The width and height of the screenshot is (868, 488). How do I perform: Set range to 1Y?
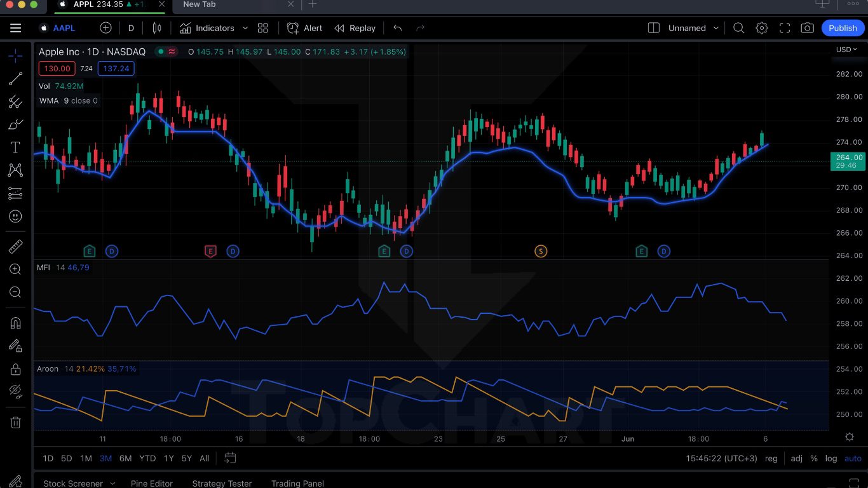tap(168, 458)
